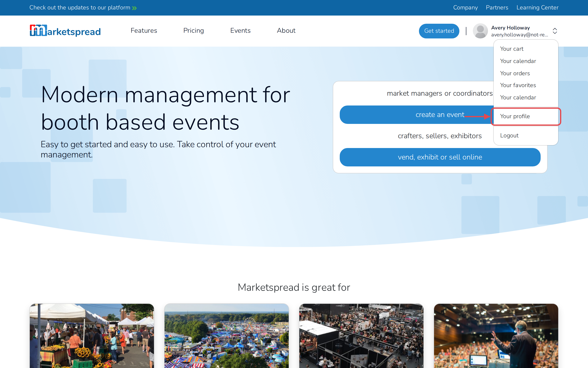Click the Avery Holloway account name
The height and width of the screenshot is (368, 588).
tap(510, 28)
